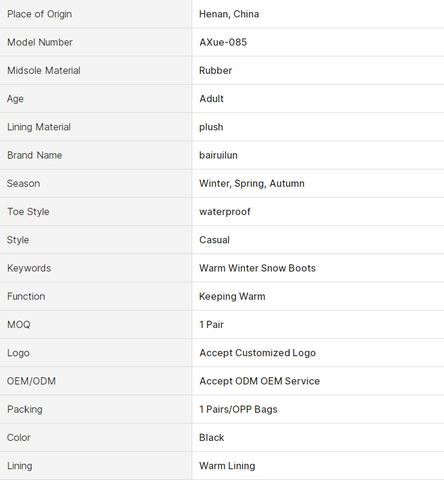The height and width of the screenshot is (480, 444).
Task: Click the 'OEM/ODM' row label
Action: tap(31, 381)
